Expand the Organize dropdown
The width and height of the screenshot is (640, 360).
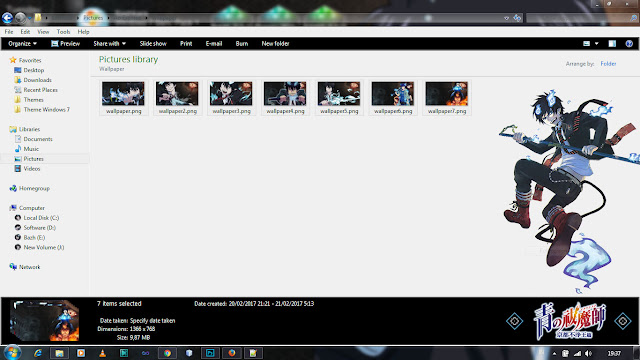[x=22, y=44]
